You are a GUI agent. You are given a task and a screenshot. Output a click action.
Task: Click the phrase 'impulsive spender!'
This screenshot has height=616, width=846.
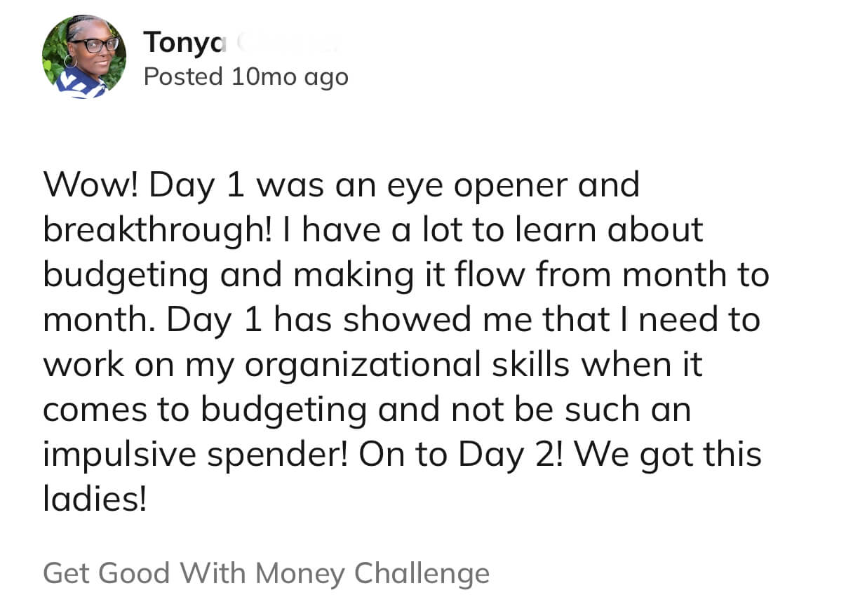196,456
